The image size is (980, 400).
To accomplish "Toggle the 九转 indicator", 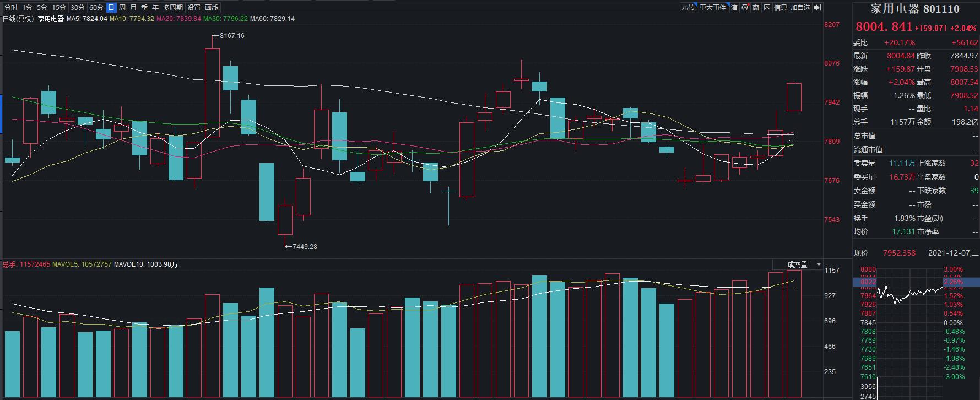I will pos(687,7).
